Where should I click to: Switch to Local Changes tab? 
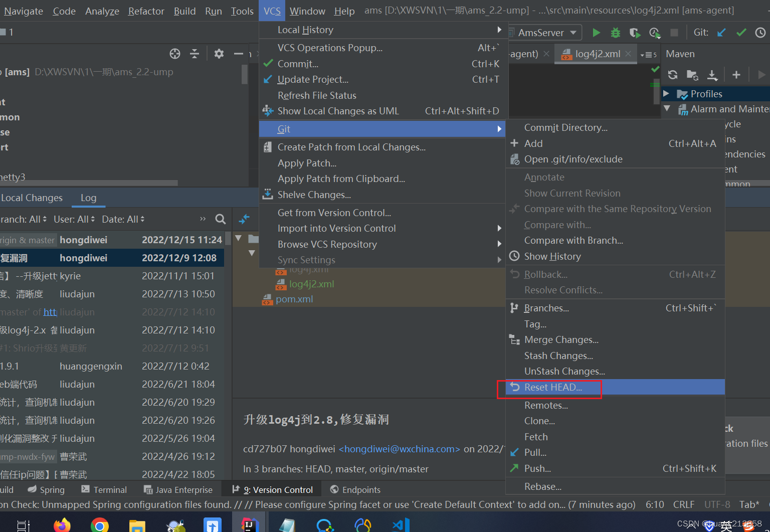(x=32, y=198)
